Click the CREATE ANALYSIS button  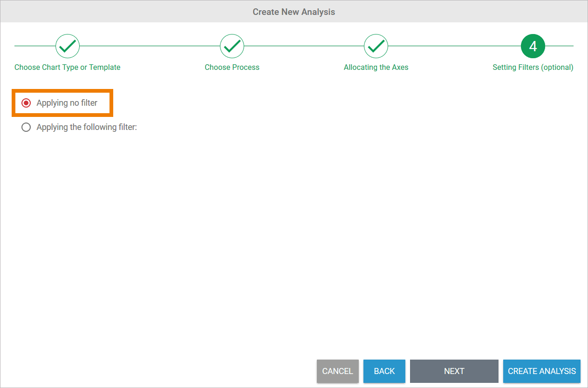pyautogui.click(x=542, y=371)
